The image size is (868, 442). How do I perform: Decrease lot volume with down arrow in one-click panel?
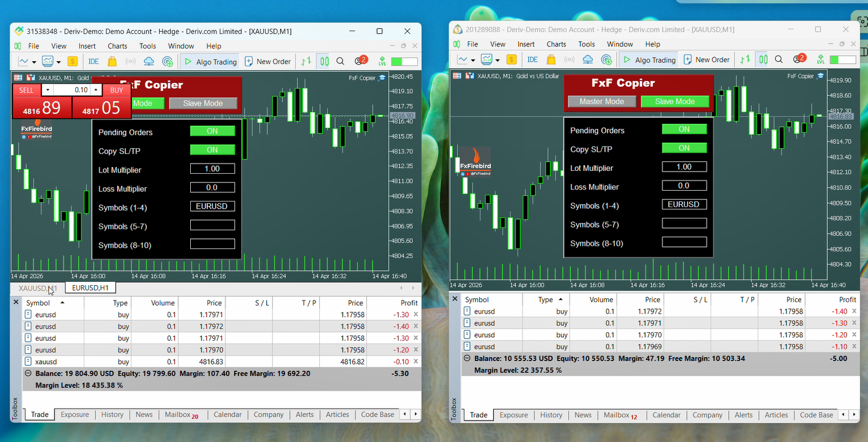[x=48, y=90]
